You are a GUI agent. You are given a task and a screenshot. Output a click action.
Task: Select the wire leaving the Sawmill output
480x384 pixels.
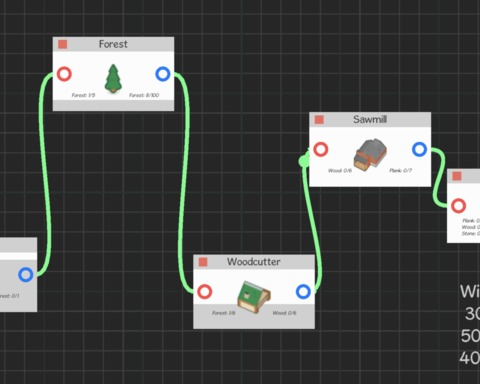click(x=439, y=178)
